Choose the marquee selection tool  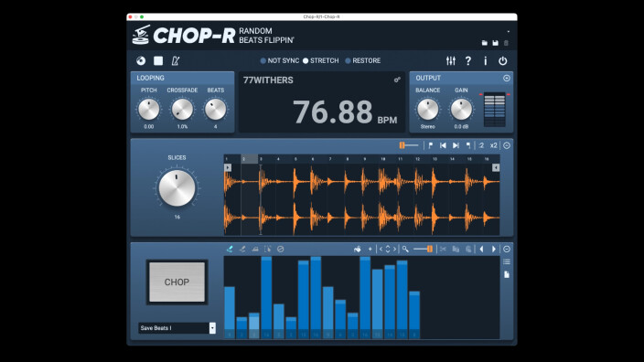(268, 250)
